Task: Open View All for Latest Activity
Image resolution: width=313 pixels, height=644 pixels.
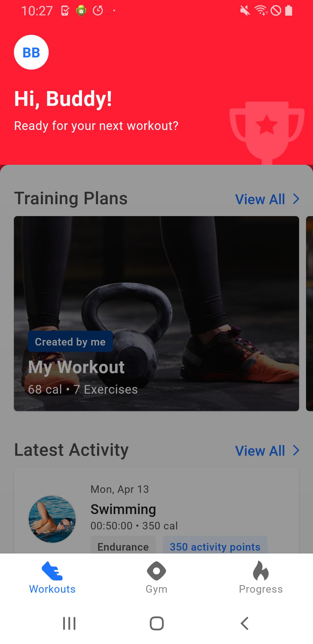Action: (x=260, y=451)
